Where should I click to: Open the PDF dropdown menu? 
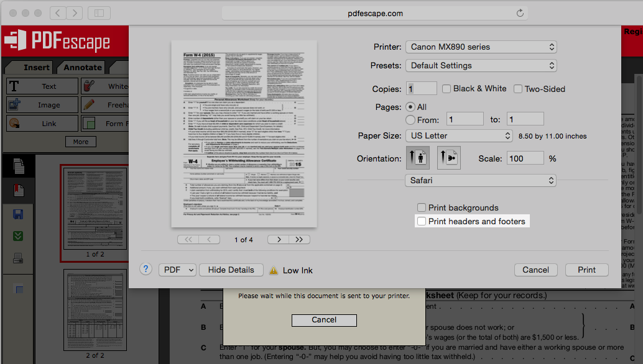(177, 270)
